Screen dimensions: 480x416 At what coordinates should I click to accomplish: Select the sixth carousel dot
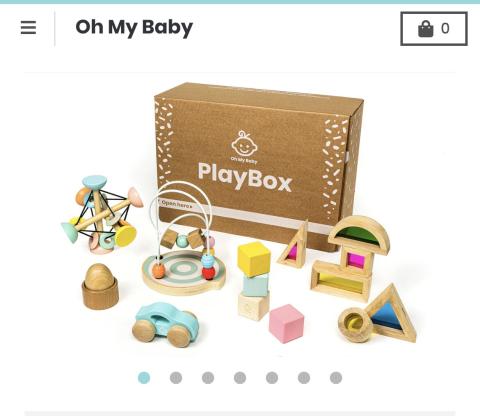304,378
